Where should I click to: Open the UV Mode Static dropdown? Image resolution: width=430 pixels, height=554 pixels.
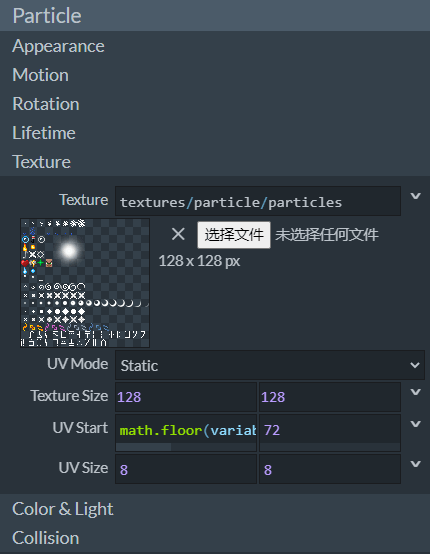point(270,365)
